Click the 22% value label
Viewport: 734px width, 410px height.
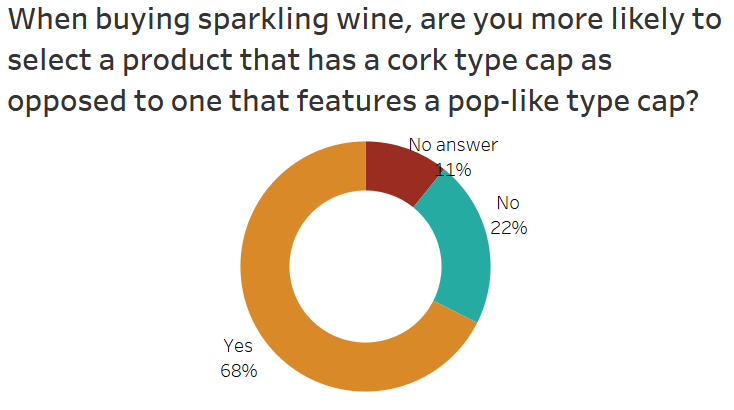(509, 227)
